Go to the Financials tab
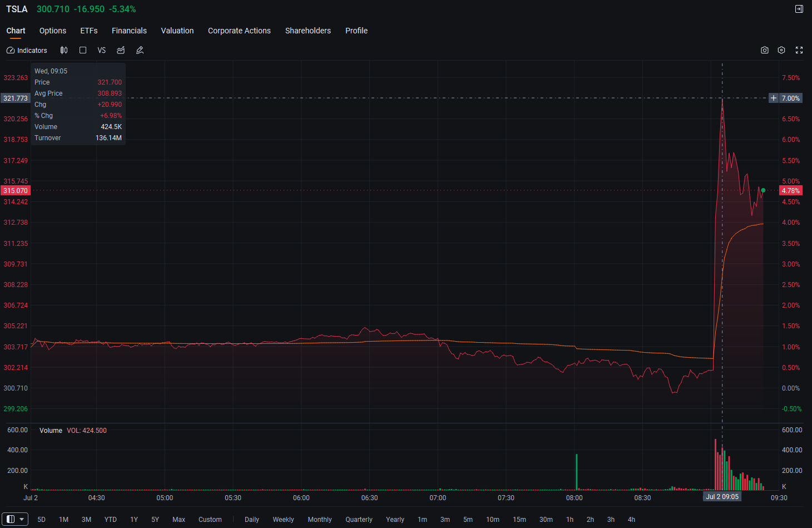This screenshot has width=812, height=528. (129, 31)
